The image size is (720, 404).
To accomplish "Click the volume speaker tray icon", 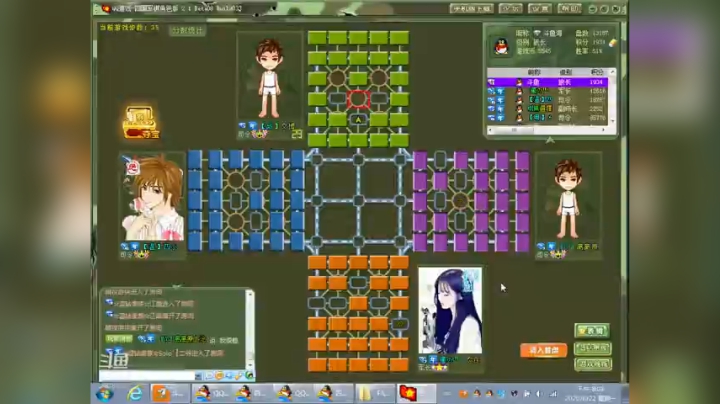I will (x=540, y=394).
